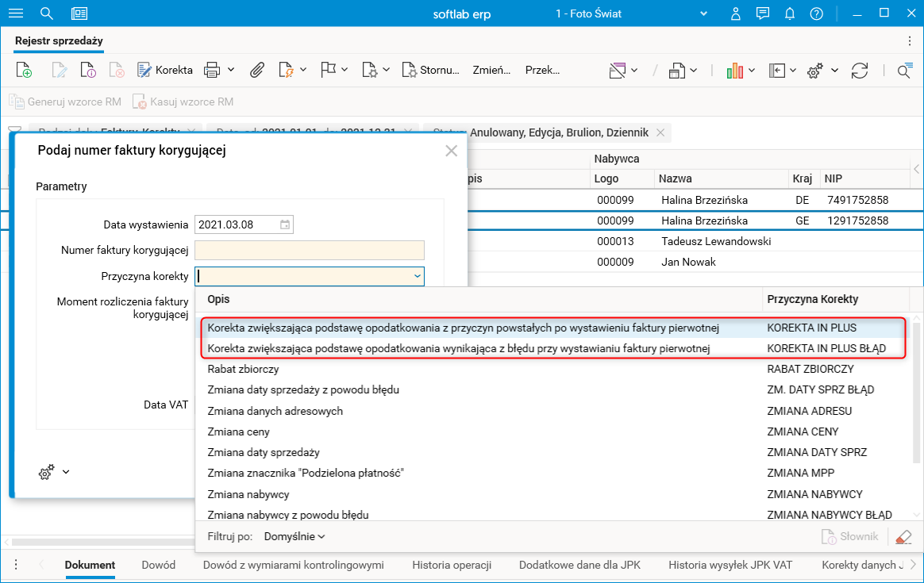
Task: Click the print icon in toolbar
Action: pyautogui.click(x=212, y=70)
